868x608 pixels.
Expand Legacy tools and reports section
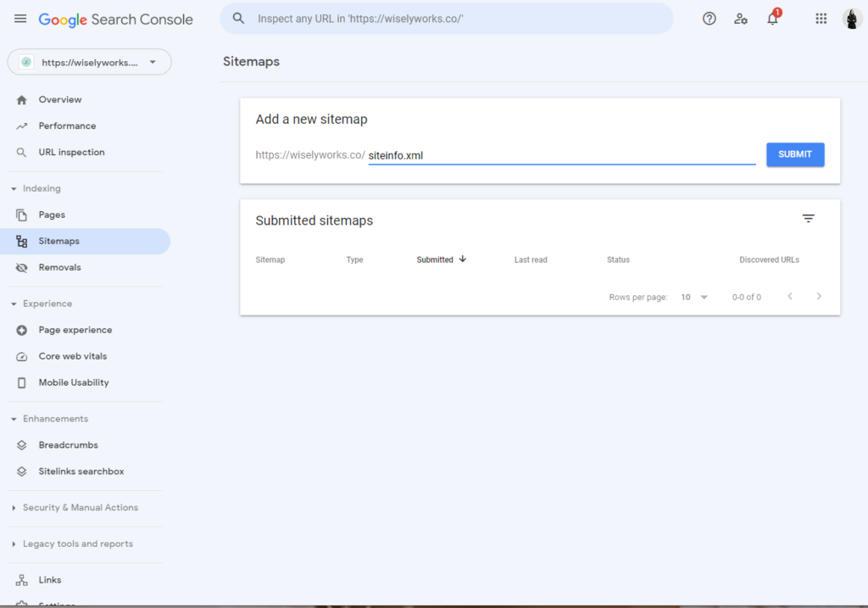[x=14, y=544]
